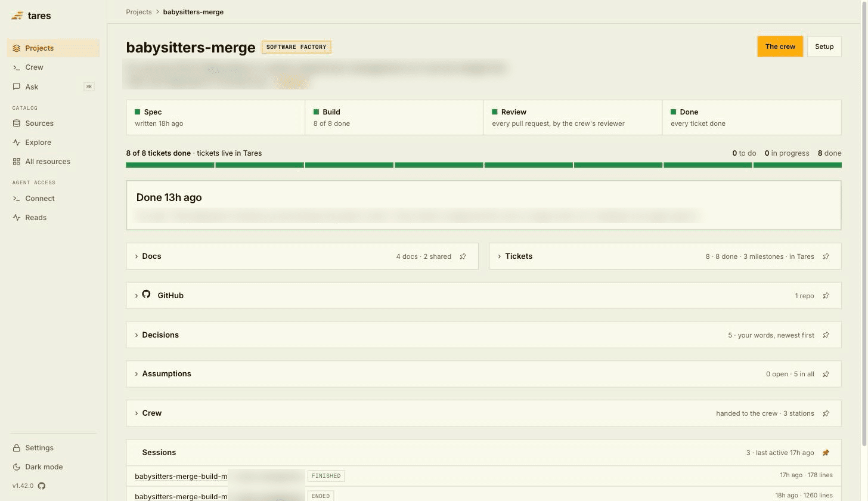Click the Sources database icon

coord(17,123)
